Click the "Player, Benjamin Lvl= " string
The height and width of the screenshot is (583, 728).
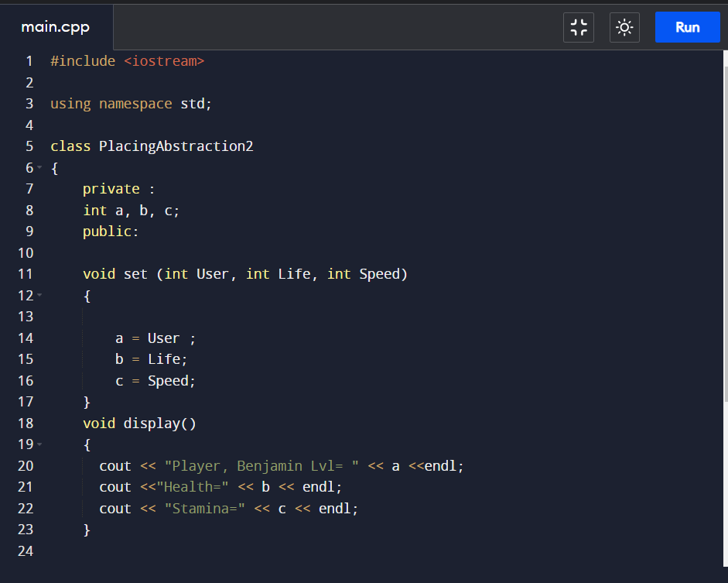(x=261, y=466)
